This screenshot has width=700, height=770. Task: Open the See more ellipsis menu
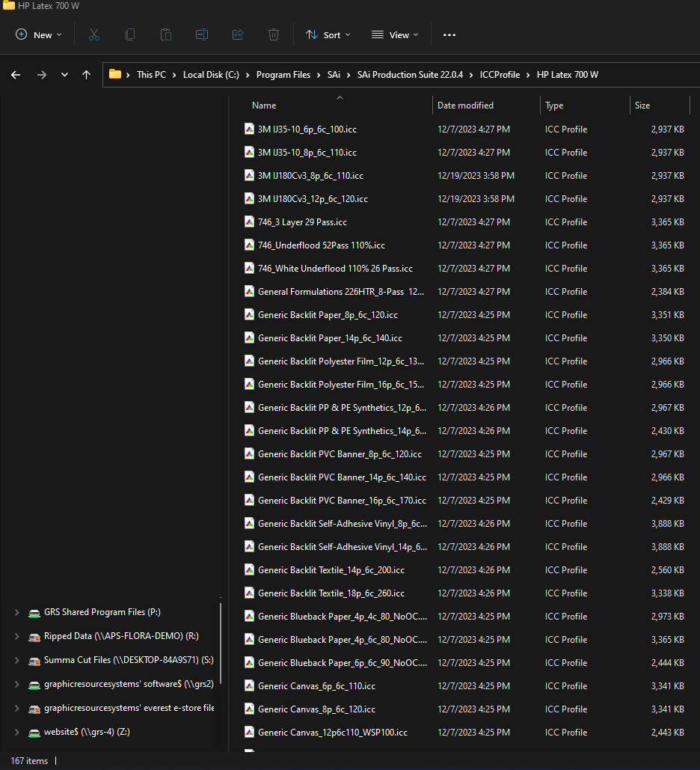tap(449, 35)
